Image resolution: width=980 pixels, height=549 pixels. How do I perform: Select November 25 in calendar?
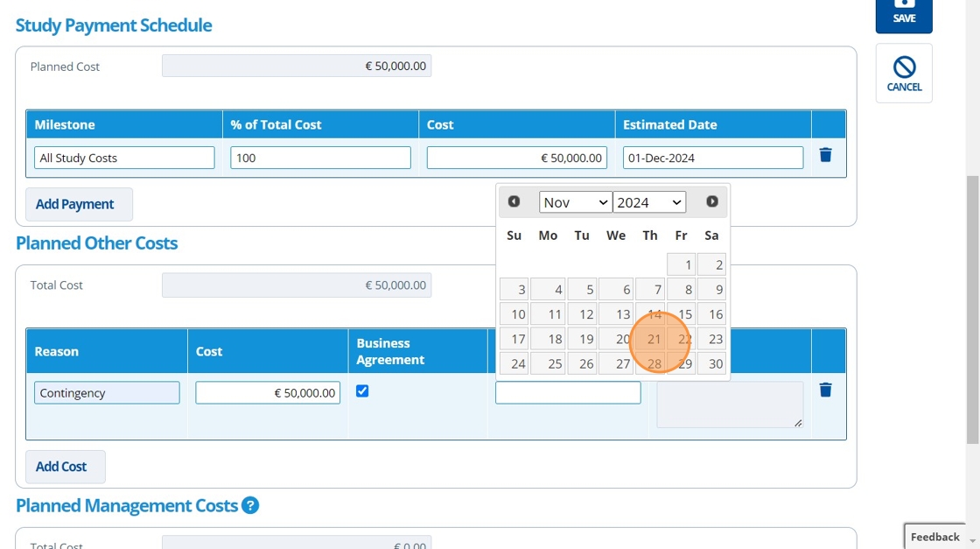point(548,363)
